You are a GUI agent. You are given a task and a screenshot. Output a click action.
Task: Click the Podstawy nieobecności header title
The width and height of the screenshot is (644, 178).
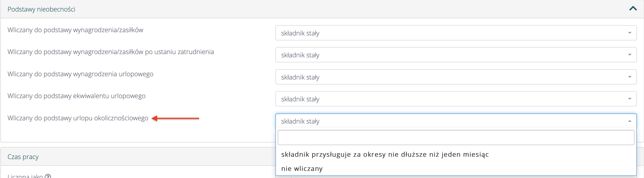tap(41, 9)
